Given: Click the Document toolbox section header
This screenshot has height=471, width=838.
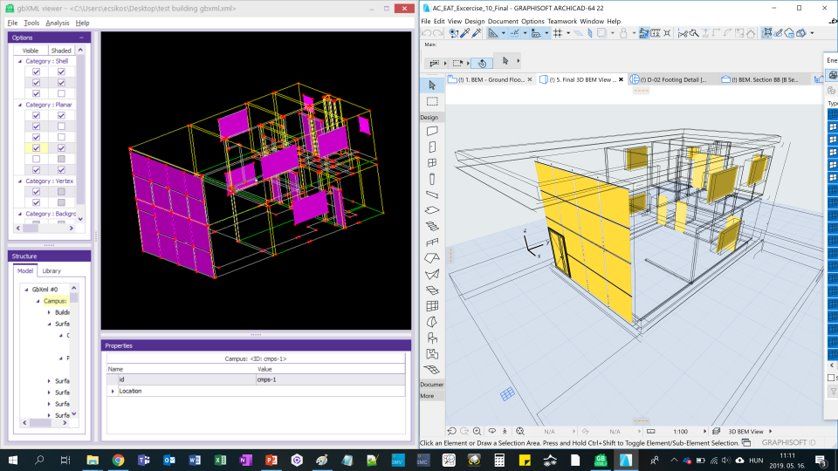Looking at the screenshot, I should coord(432,384).
